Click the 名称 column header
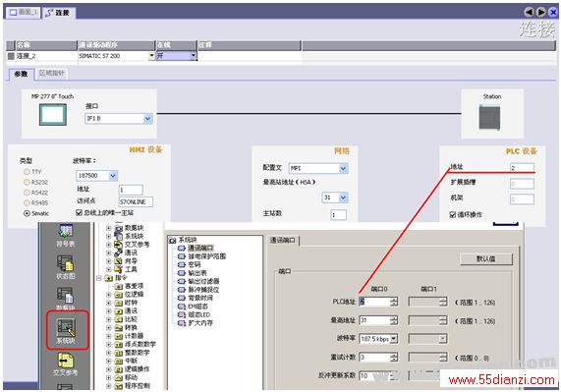This screenshot has height=392, width=561. [x=46, y=45]
